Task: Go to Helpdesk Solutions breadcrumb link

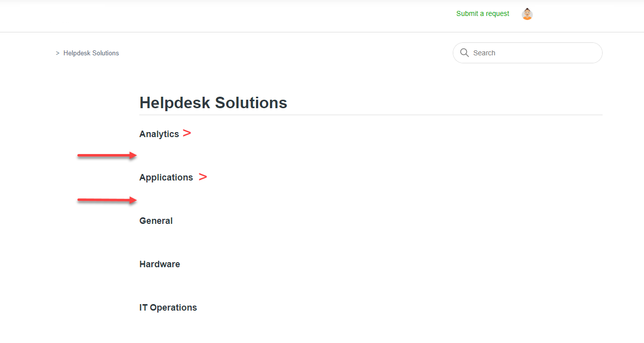Action: click(91, 53)
